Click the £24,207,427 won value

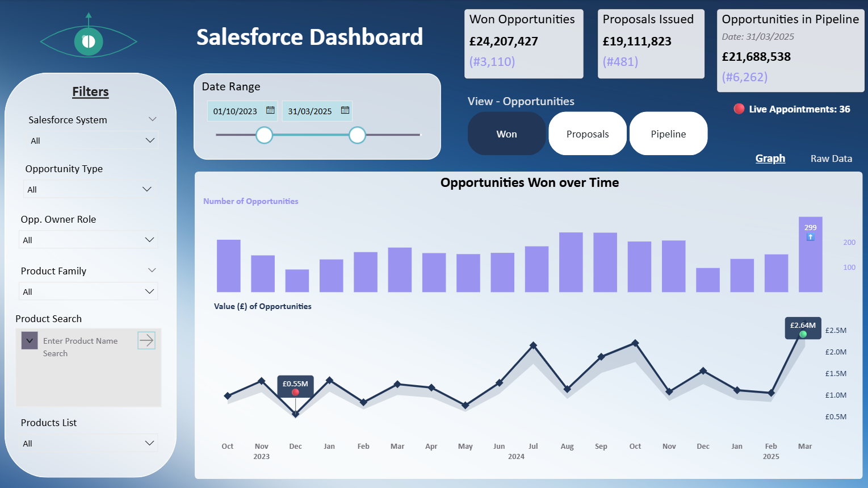(504, 41)
